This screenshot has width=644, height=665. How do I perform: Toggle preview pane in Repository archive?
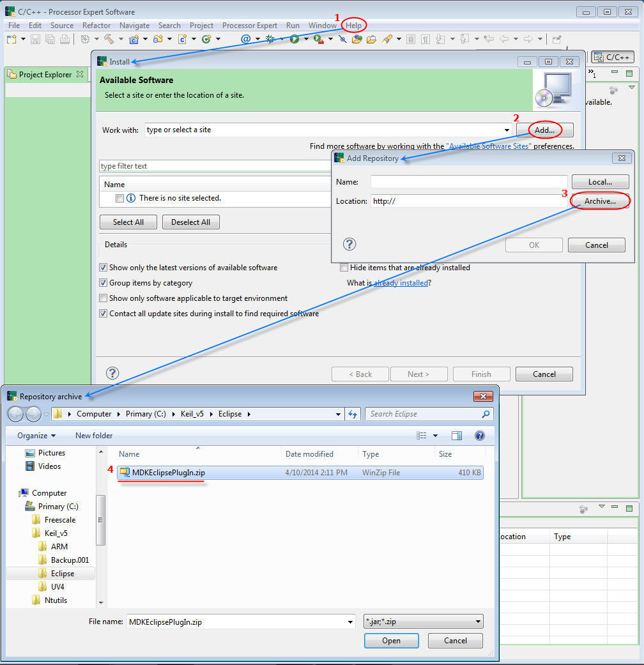pos(457,436)
